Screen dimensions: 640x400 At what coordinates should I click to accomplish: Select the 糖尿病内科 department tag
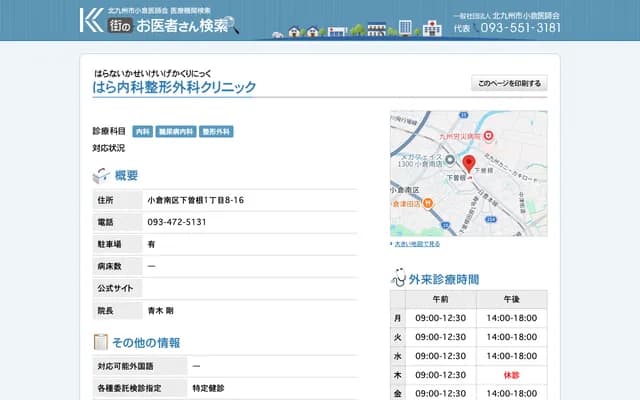click(x=177, y=131)
